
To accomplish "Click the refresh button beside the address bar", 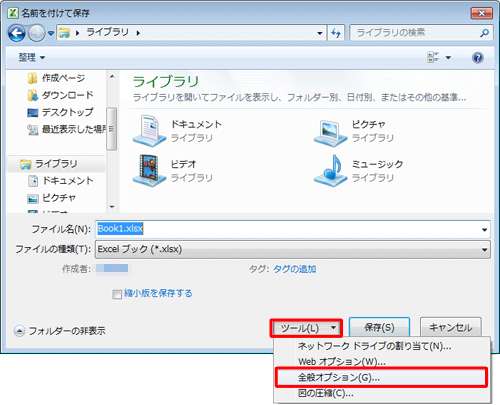I will (x=336, y=33).
